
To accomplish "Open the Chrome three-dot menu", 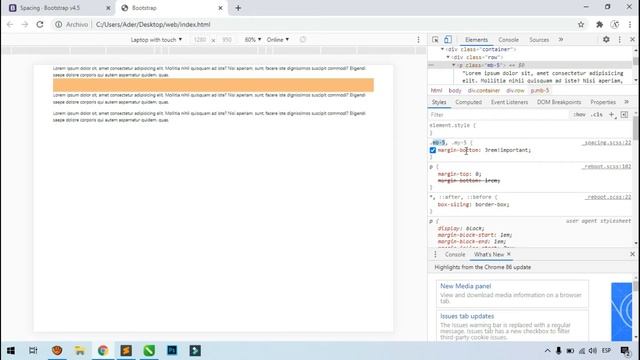I will [x=630, y=24].
